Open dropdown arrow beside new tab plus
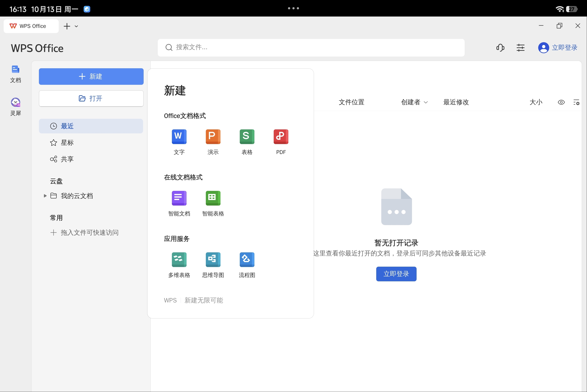Screen dimensions: 587x392 [76, 26]
